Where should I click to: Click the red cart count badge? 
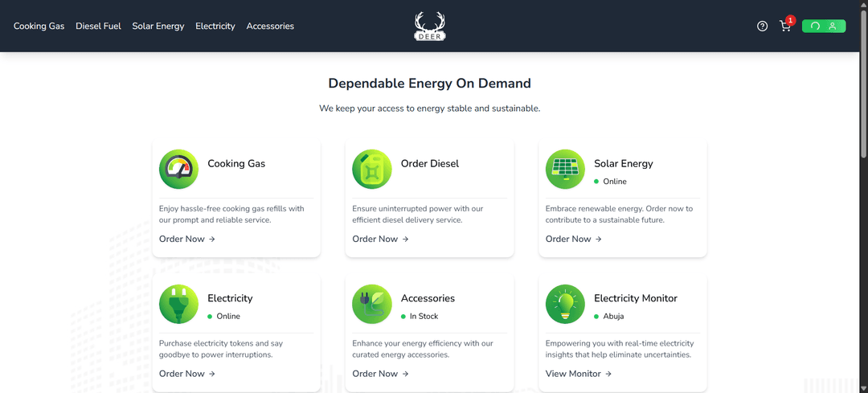point(791,20)
